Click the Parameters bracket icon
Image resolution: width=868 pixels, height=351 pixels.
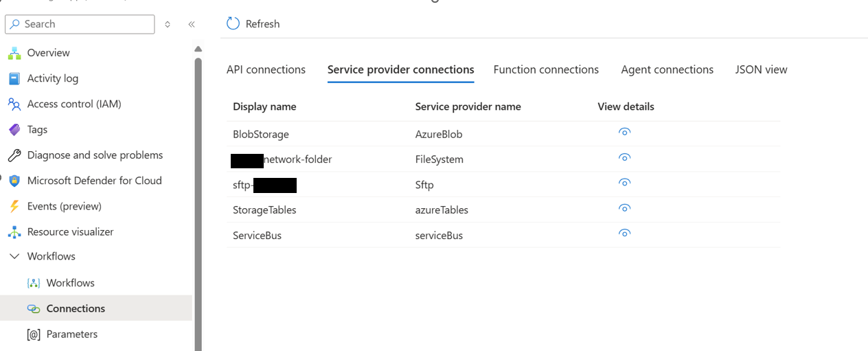coord(34,334)
